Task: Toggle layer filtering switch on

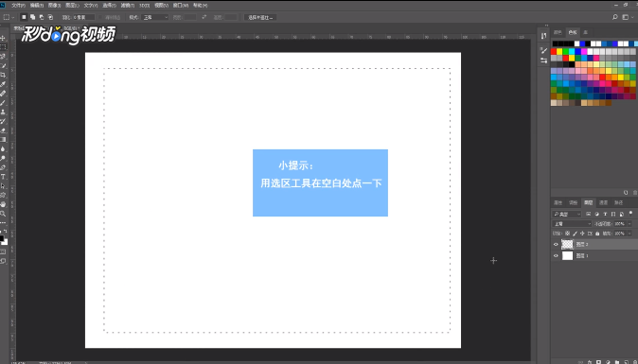Action: tap(630, 214)
